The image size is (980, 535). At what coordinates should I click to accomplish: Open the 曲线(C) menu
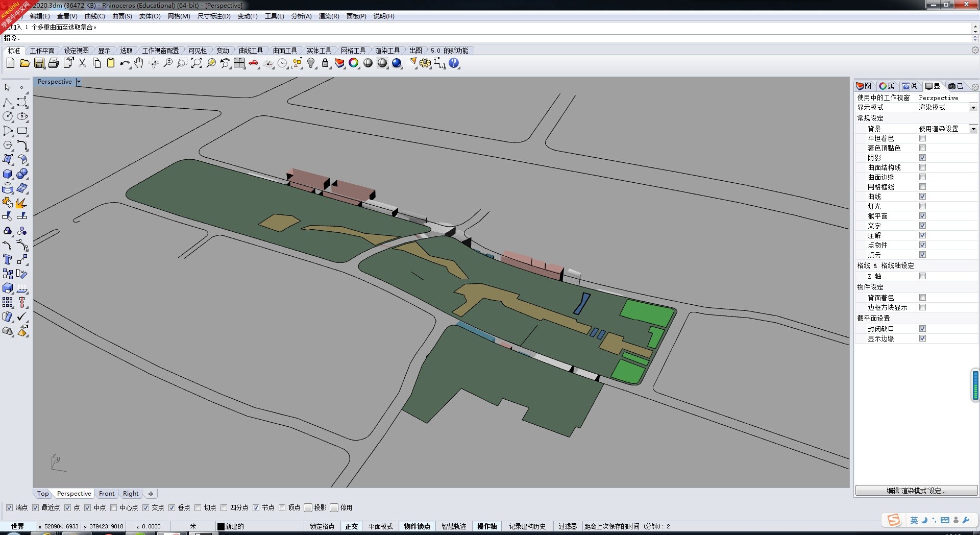pyautogui.click(x=95, y=16)
